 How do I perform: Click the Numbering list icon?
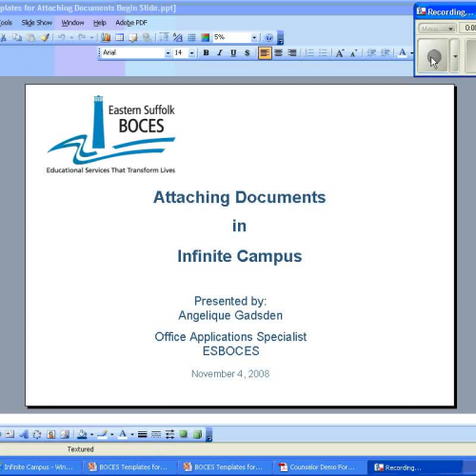point(309,52)
